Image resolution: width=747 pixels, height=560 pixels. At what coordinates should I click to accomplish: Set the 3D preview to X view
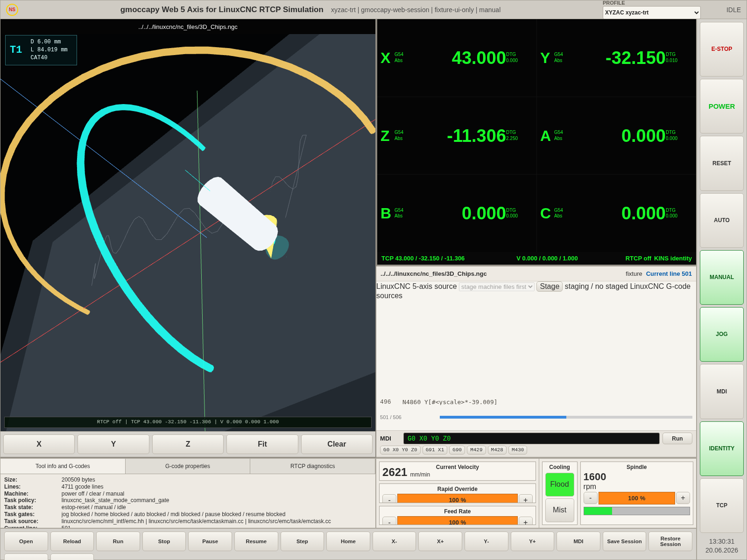point(39,444)
